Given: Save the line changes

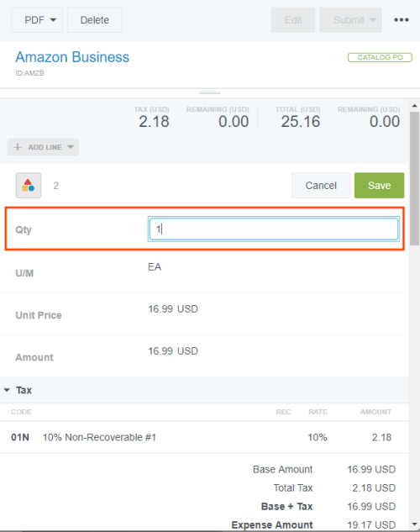Looking at the screenshot, I should point(379,185).
